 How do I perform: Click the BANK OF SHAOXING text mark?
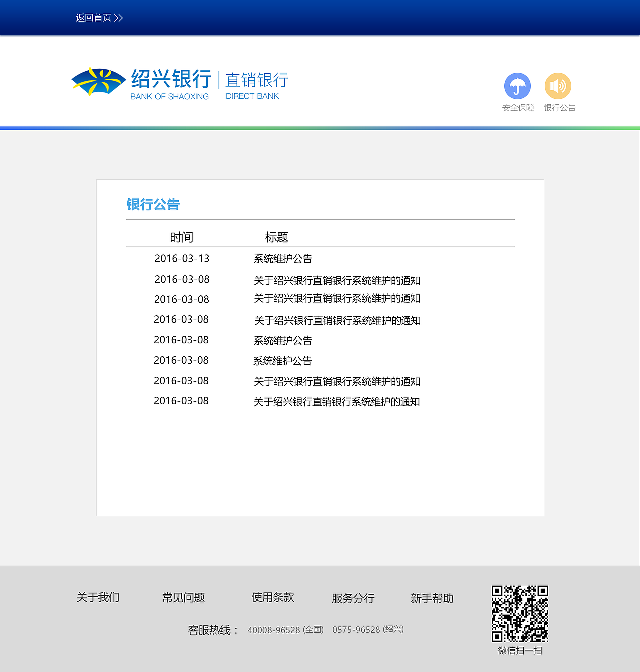(x=170, y=96)
